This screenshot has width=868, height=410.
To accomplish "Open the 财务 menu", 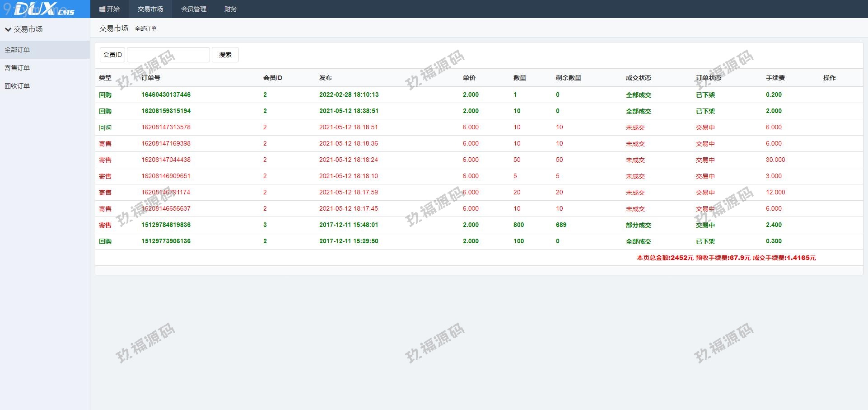I will tap(230, 9).
